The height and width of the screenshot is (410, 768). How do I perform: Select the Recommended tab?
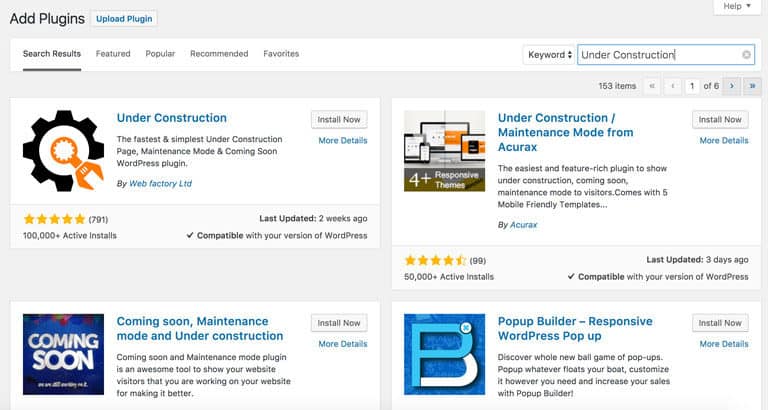[x=219, y=54]
